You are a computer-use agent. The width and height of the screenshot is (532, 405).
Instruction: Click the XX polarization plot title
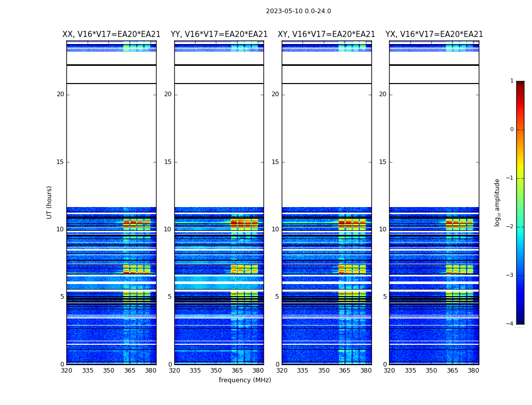coord(111,34)
